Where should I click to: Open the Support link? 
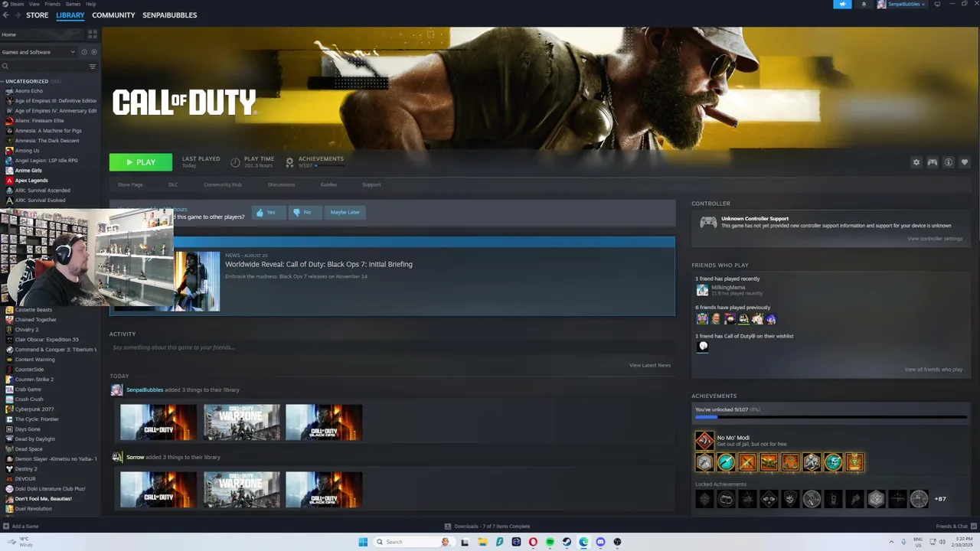pos(371,184)
